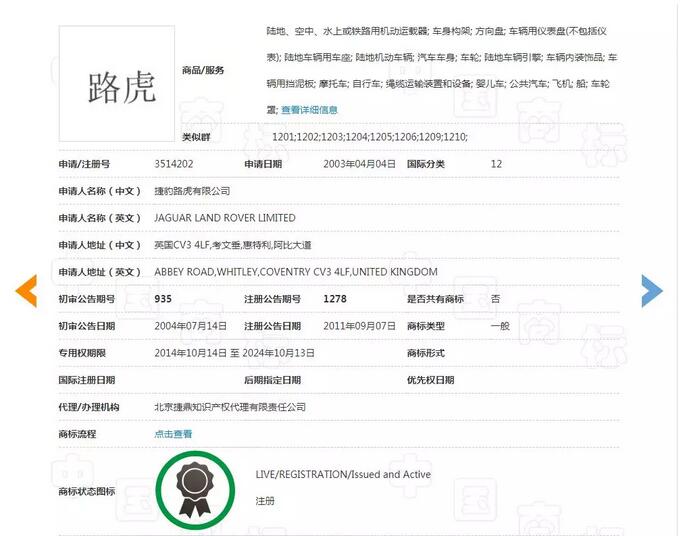Click the 商标形式 label
680x536 pixels.
tap(425, 353)
